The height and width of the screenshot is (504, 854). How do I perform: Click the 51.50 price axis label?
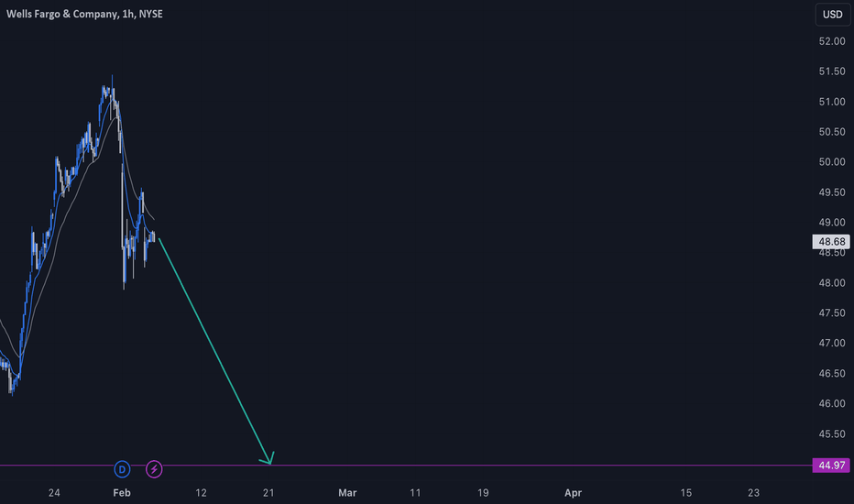832,71
